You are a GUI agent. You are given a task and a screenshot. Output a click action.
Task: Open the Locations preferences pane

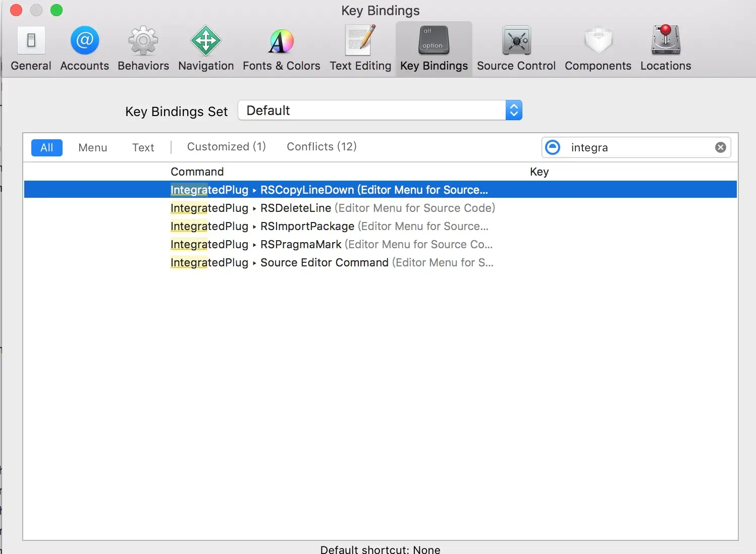pos(666,48)
